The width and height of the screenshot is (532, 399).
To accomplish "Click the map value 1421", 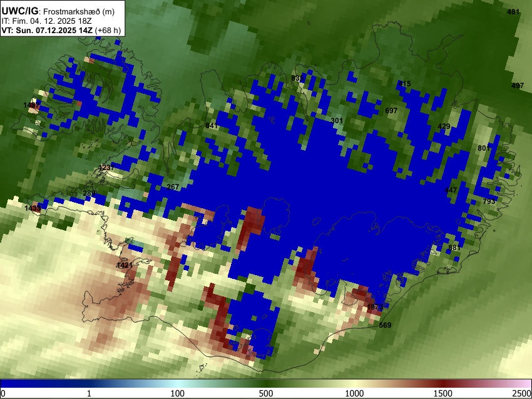I will tap(124, 265).
